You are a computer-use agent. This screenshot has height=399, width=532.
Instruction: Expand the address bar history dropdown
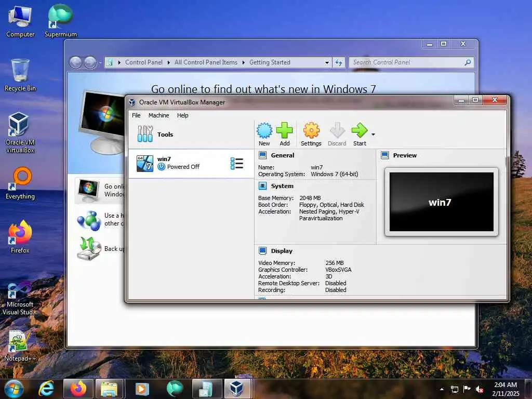click(x=327, y=63)
